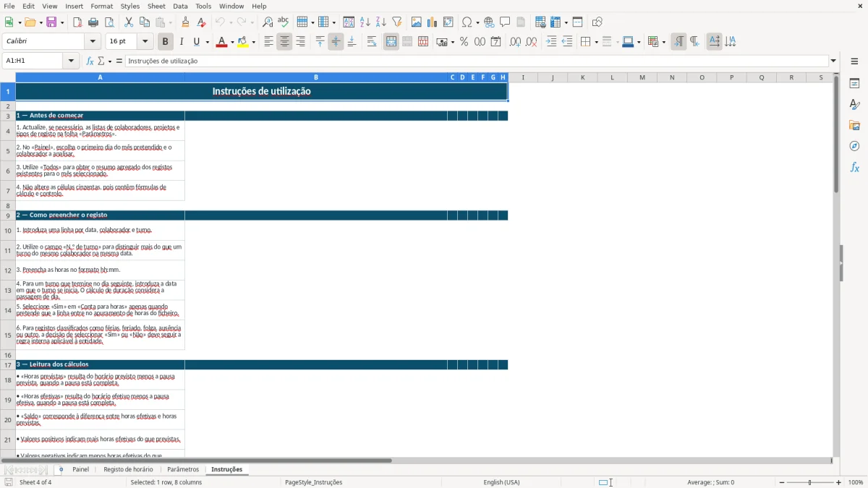Click the Copy icon
This screenshot has width=868, height=488.
pos(145,22)
